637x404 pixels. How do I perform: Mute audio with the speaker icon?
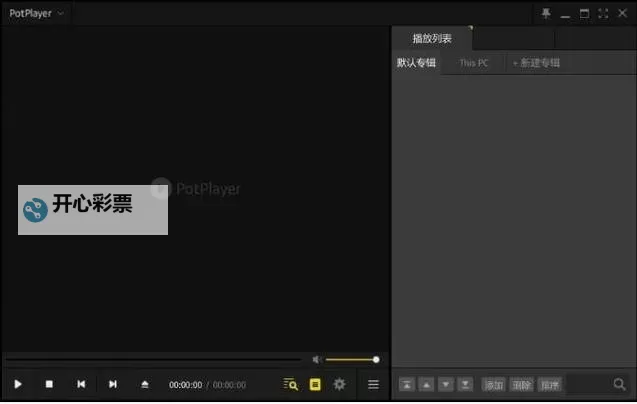pos(317,360)
